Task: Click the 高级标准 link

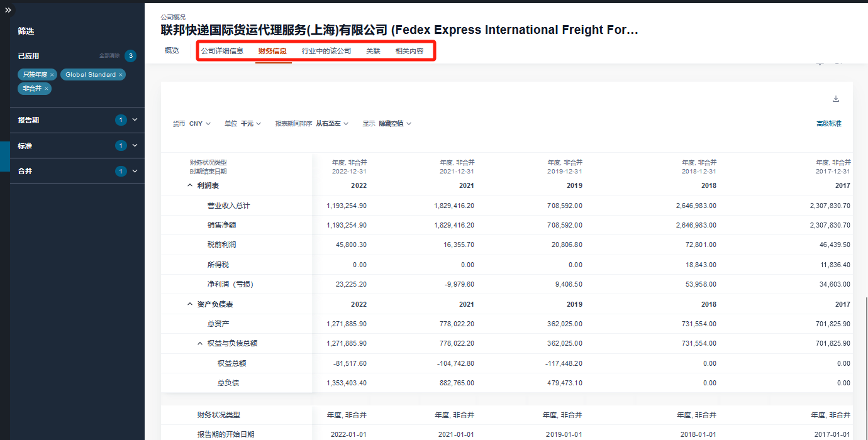Action: pos(828,124)
